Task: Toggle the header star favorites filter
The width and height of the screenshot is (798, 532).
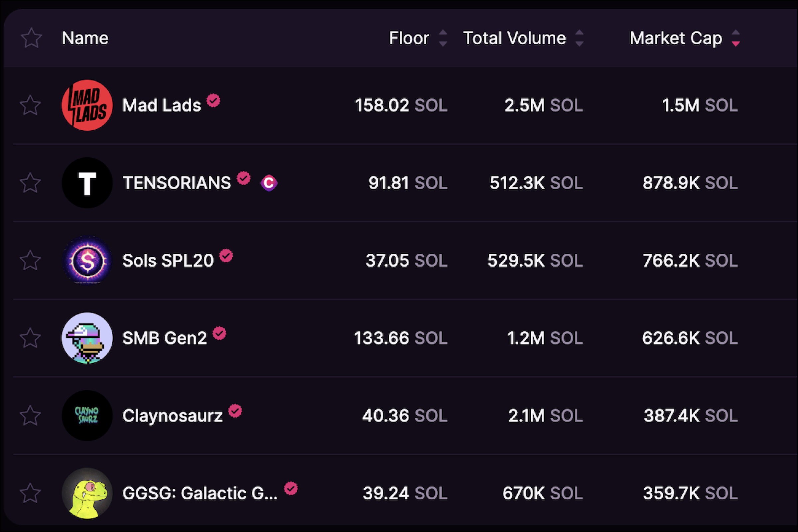Action: coord(31,38)
